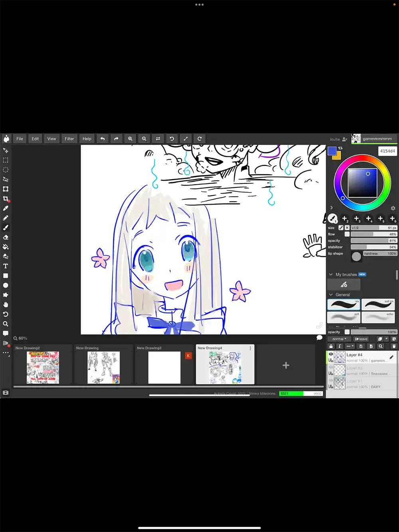Click the Zoom In magnifier icon
Screen dimensions: 399x532
pyautogui.click(x=130, y=139)
